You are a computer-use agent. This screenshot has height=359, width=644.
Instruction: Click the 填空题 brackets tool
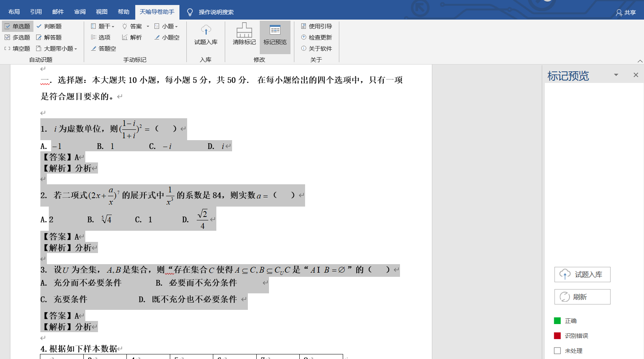(x=17, y=49)
